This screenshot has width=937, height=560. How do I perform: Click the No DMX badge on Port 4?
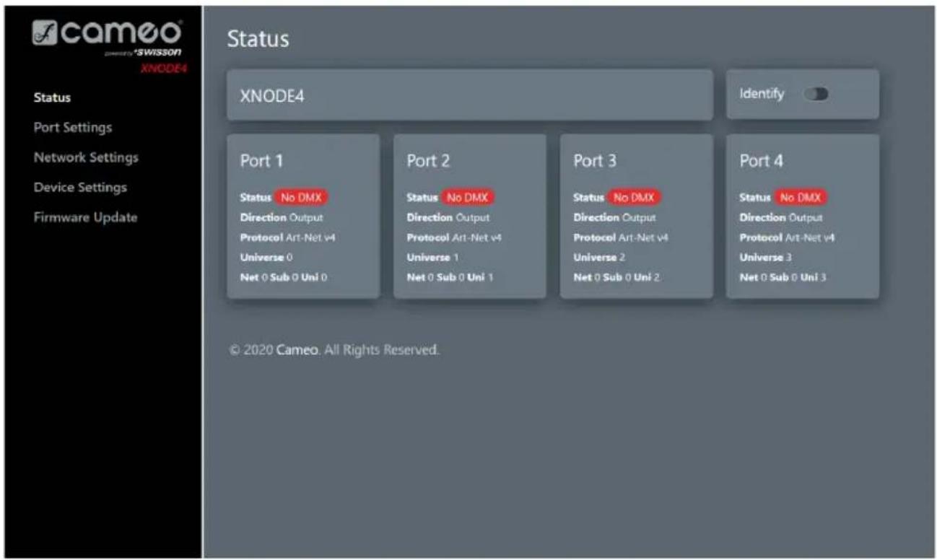[x=801, y=197]
